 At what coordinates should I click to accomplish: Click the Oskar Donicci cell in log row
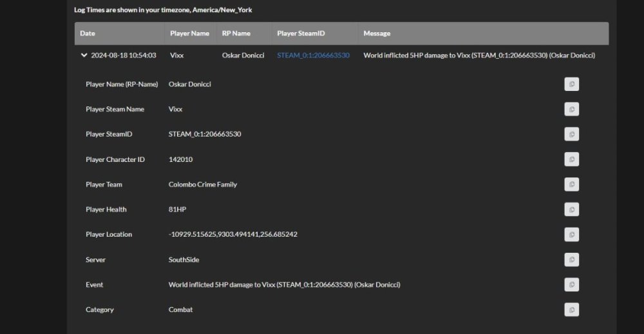click(243, 55)
